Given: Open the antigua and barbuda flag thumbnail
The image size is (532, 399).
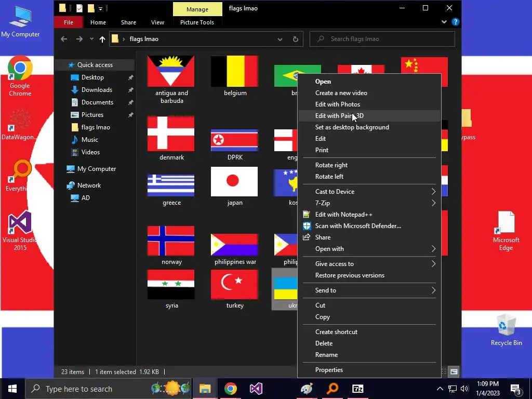Looking at the screenshot, I should 171,71.
